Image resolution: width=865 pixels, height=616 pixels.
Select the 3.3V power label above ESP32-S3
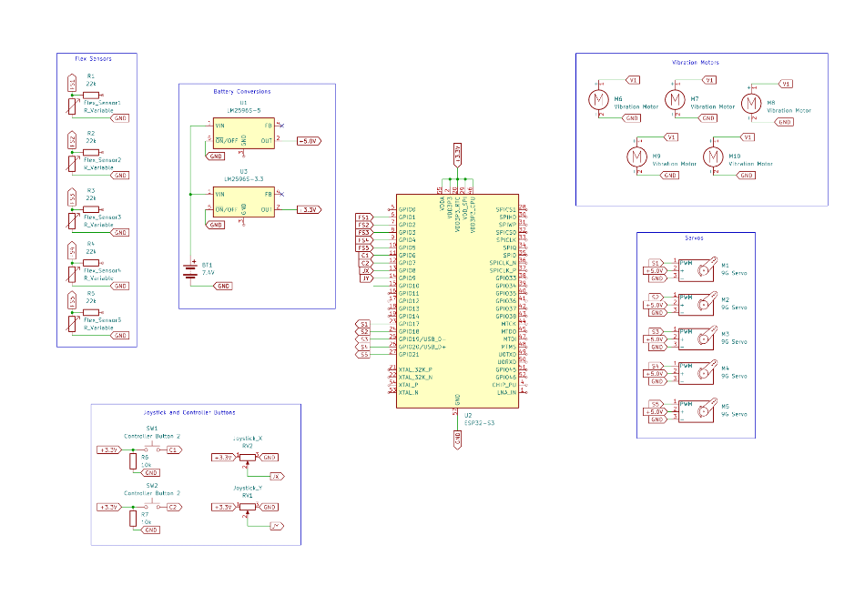coord(457,153)
